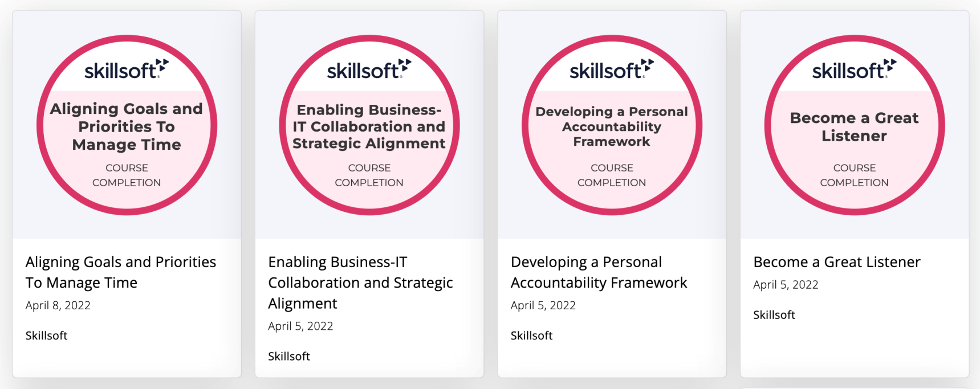Click the skillsoft logo on the fourth badge
This screenshot has width=980, height=389.
tap(852, 68)
